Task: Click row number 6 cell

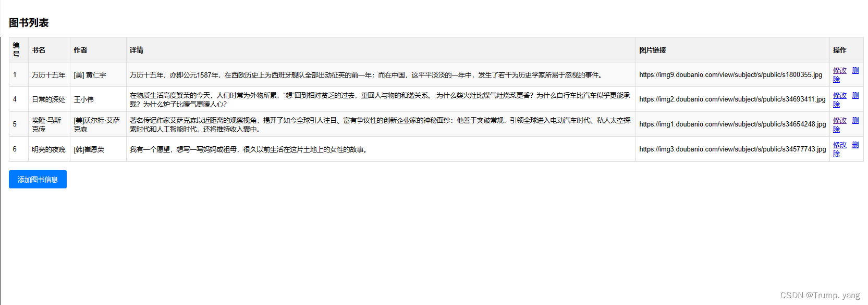Action: [x=18, y=149]
